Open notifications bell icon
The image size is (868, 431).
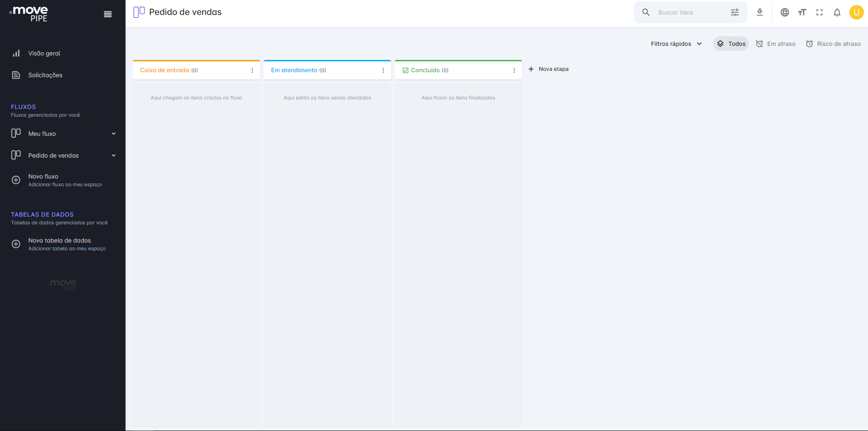coord(837,13)
